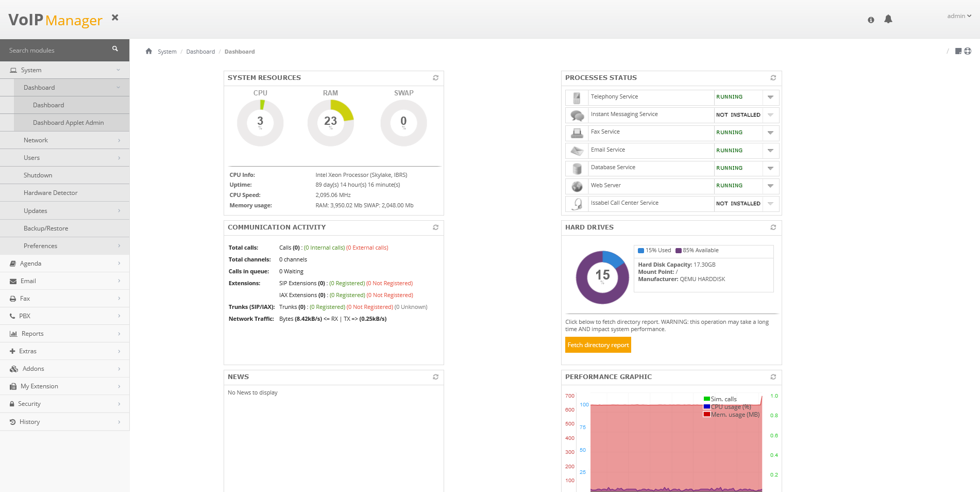Click the home icon in breadcrumb

pos(149,51)
